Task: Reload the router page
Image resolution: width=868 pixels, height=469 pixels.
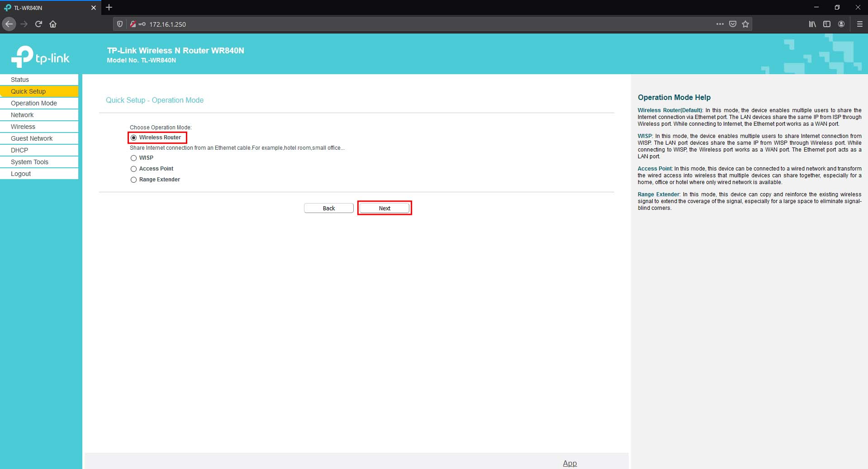Action: tap(38, 24)
